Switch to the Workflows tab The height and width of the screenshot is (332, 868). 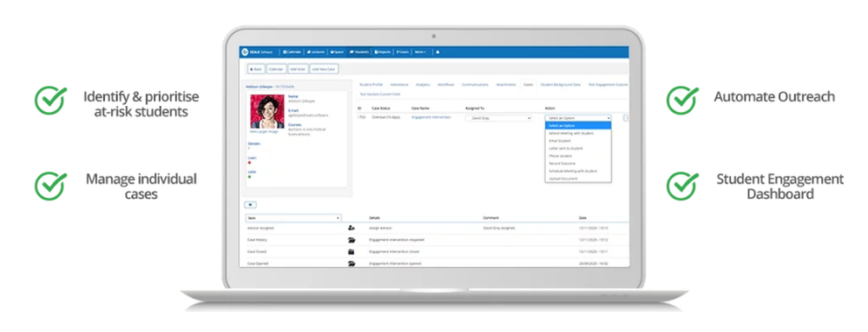[x=445, y=85]
